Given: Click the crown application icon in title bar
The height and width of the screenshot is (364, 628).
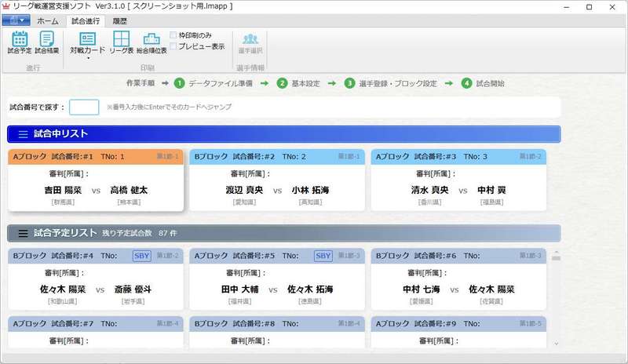Looking at the screenshot, I should pos(5,6).
